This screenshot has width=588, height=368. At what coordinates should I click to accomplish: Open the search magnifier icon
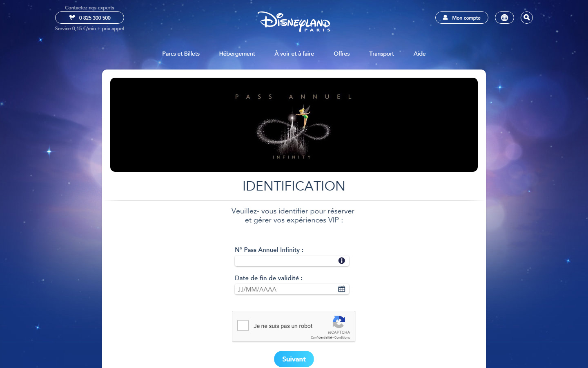pyautogui.click(x=527, y=18)
